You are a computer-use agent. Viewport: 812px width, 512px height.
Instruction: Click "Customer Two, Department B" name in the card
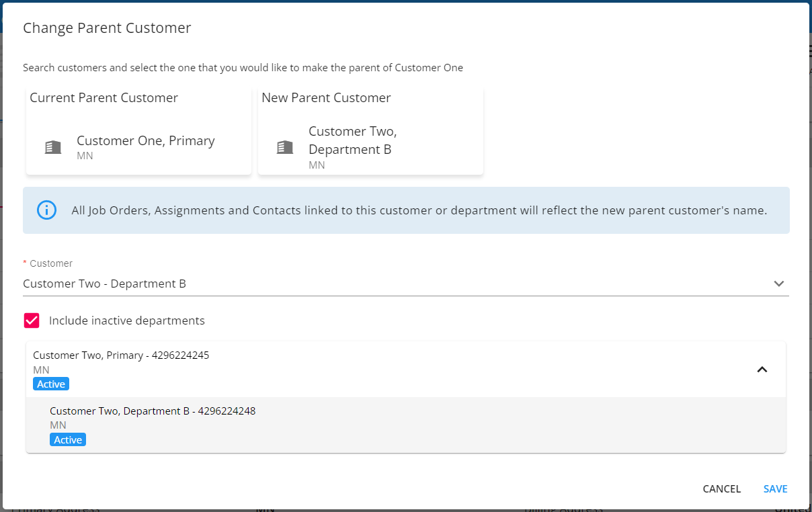point(352,140)
